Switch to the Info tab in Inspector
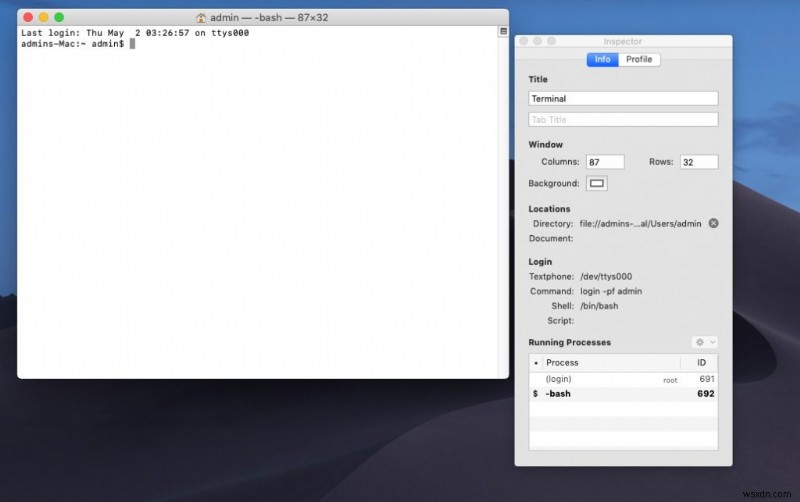Screen dimensions: 800x502 [x=602, y=59]
